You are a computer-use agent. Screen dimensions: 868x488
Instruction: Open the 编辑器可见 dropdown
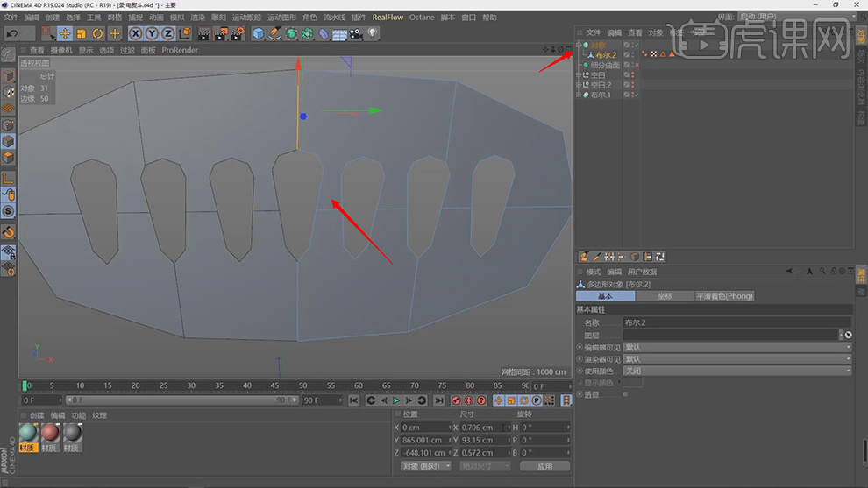[736, 347]
